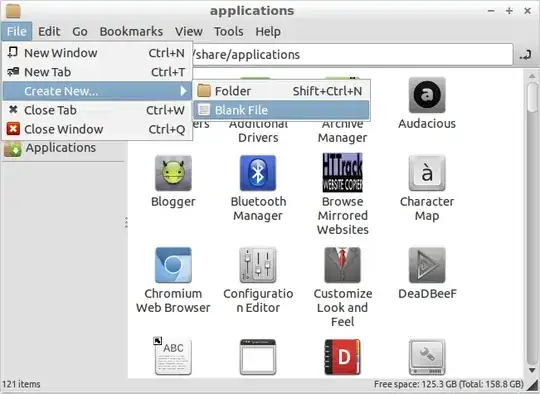Viewport: 540px width, 394px height.
Task: Select the Customize Look and Feel icon
Action: tap(342, 265)
